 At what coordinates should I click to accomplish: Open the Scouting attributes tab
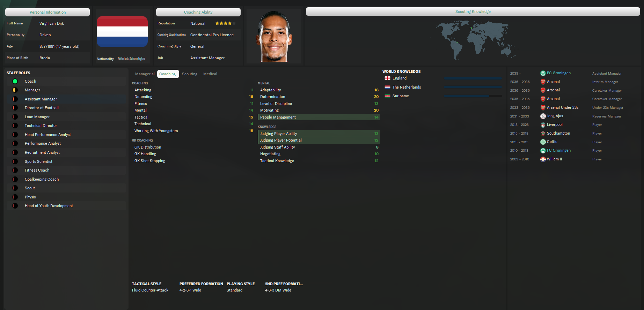click(x=189, y=74)
